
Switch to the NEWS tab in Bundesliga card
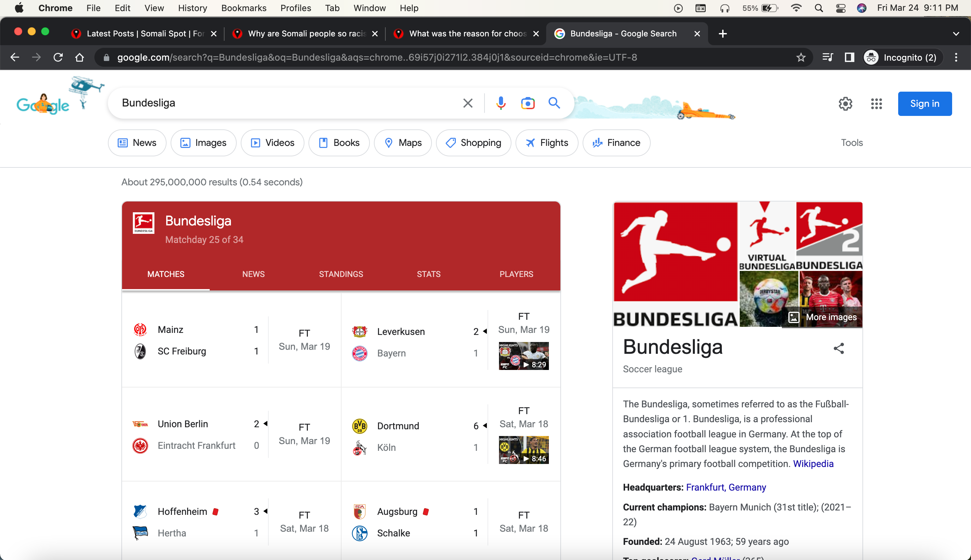253,274
